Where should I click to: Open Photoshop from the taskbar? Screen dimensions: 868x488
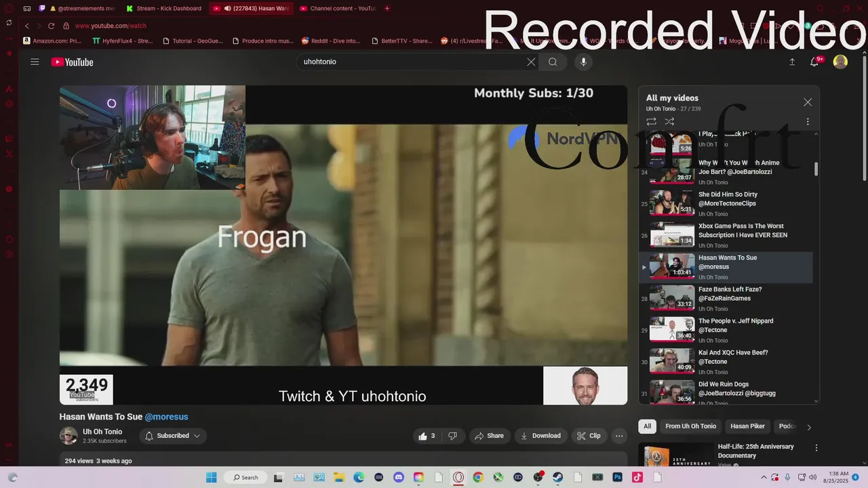(617, 477)
